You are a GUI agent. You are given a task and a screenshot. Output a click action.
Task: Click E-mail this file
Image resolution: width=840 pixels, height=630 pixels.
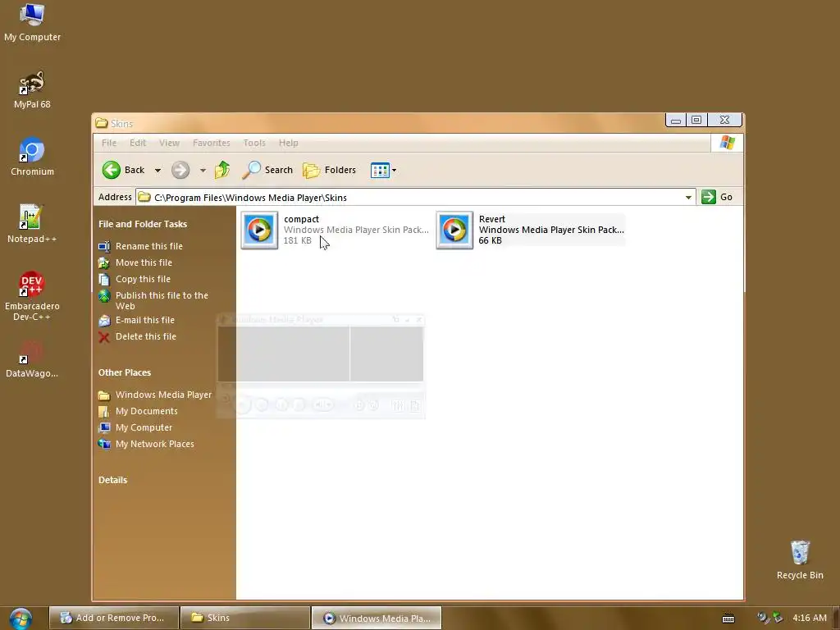tap(145, 320)
